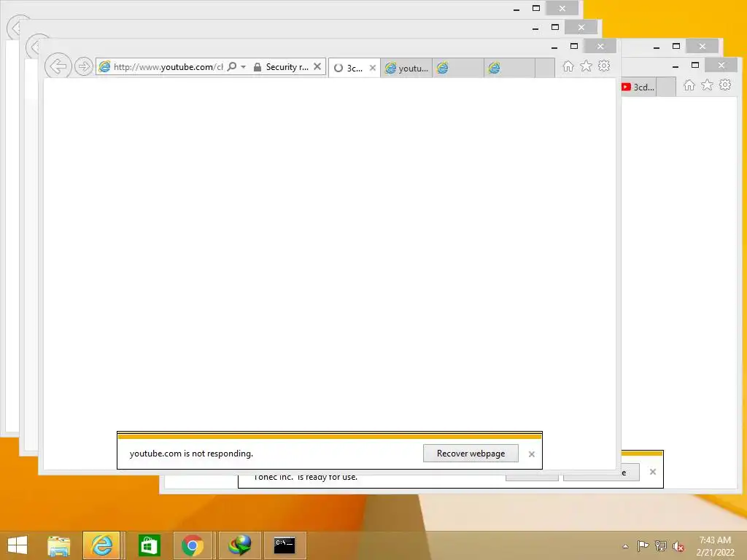This screenshot has width=747, height=560.
Task: Maximize the front IE window
Action: [x=574, y=46]
